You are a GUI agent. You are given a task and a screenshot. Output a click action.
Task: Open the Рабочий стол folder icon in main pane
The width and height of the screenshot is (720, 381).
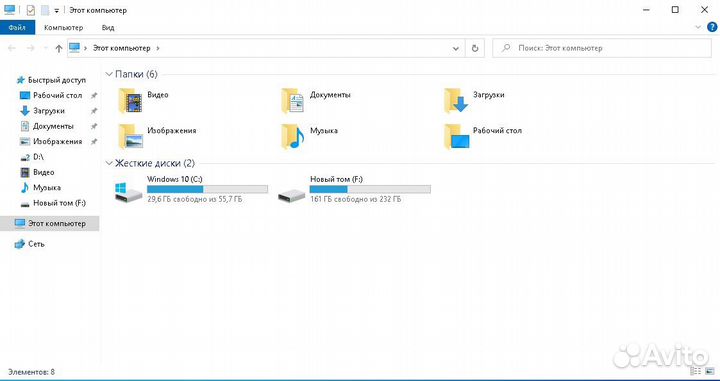[457, 136]
